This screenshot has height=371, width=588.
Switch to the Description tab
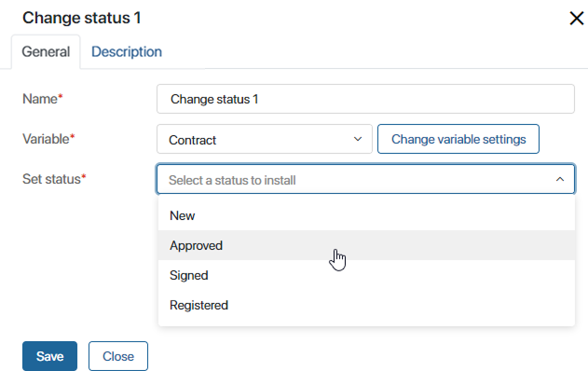127,52
